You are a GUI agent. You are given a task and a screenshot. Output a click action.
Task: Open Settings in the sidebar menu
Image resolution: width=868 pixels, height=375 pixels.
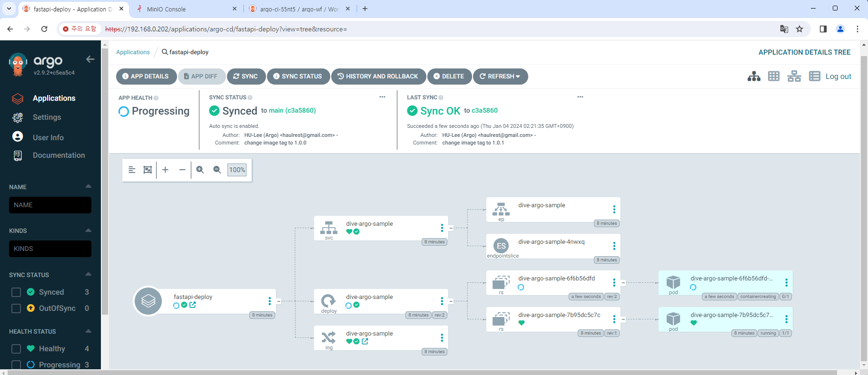47,117
